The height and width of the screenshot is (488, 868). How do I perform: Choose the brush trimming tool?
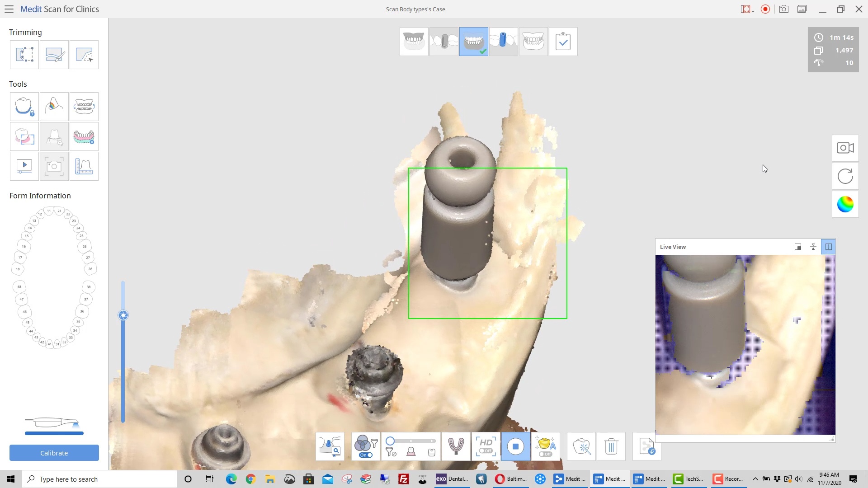pyautogui.click(x=54, y=55)
